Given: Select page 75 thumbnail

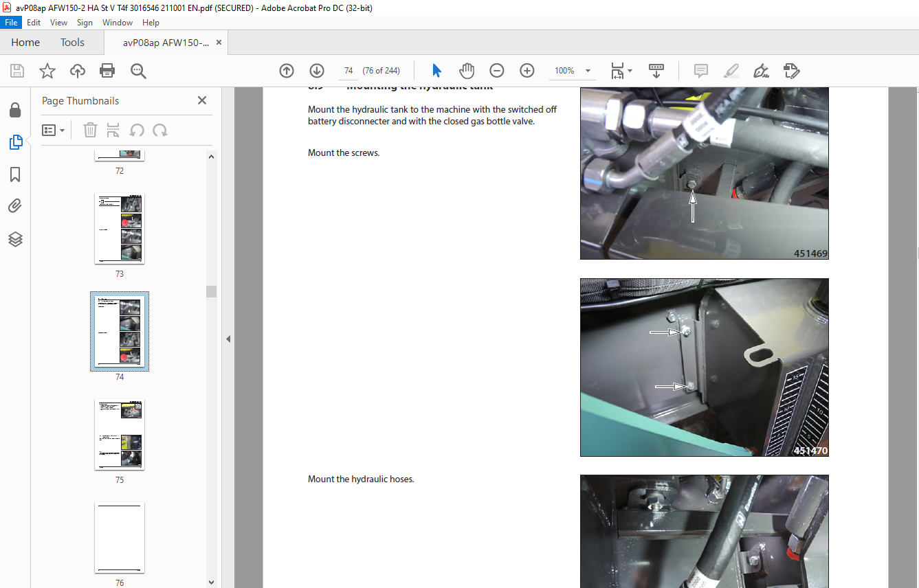Looking at the screenshot, I should 120,435.
